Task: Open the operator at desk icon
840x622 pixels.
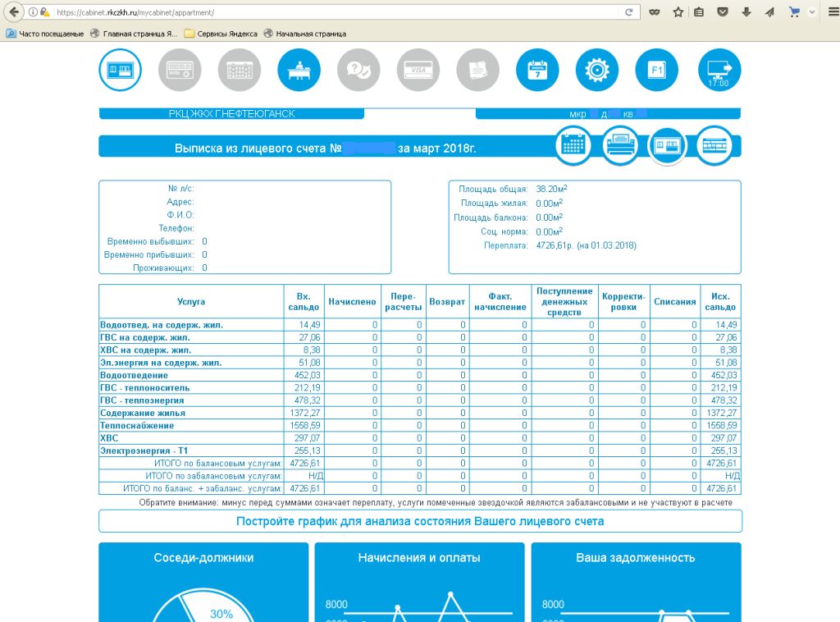Action: pyautogui.click(x=299, y=70)
